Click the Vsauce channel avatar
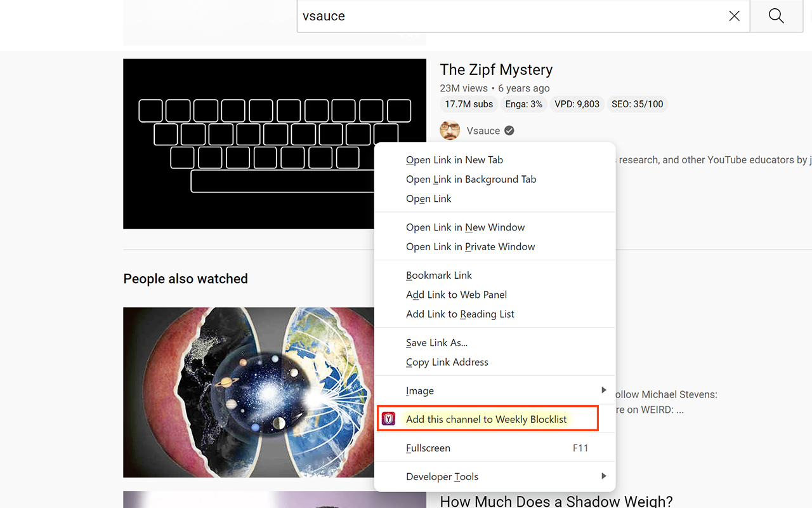Viewport: 812px width, 508px height. point(450,131)
